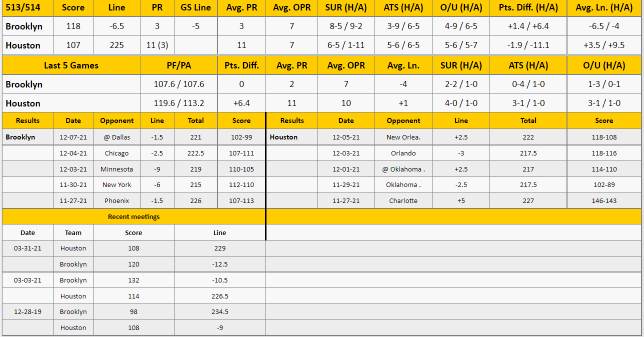Click Brooklyn's last-five SUR 2-2 / 1-0

pyautogui.click(x=461, y=84)
